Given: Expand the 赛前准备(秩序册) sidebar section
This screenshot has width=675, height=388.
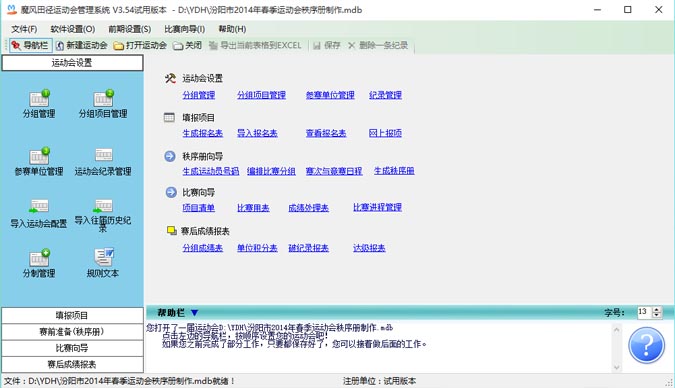Looking at the screenshot, I should (72, 332).
